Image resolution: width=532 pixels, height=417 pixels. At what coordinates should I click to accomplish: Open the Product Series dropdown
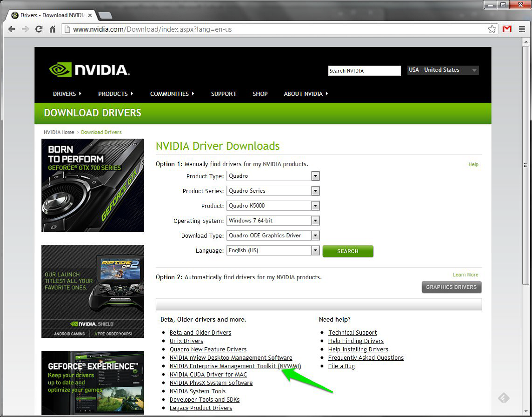point(273,191)
